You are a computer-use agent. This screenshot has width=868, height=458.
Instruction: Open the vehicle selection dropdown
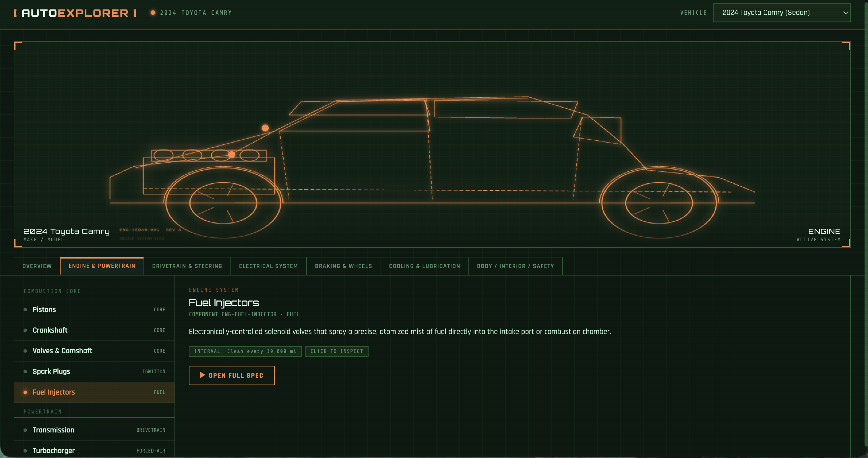coord(781,12)
